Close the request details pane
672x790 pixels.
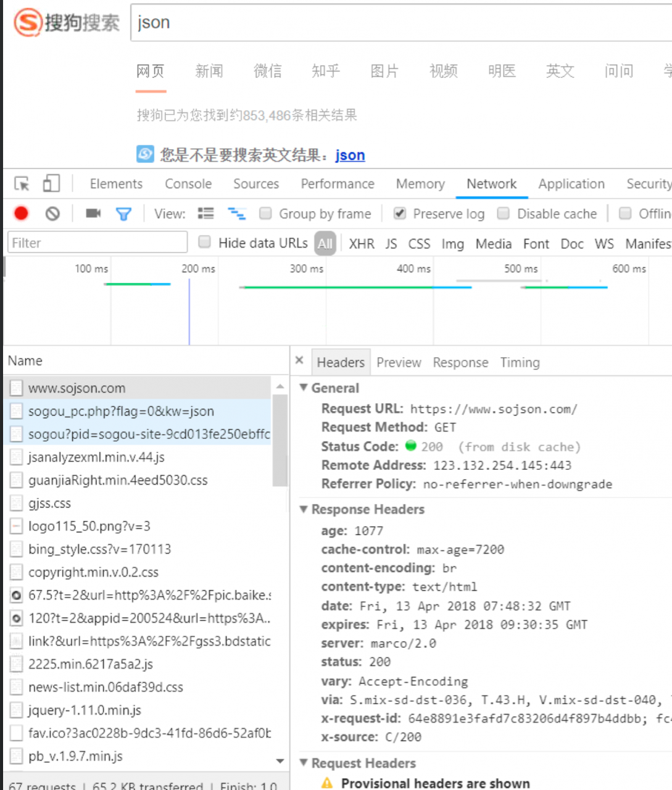(299, 360)
